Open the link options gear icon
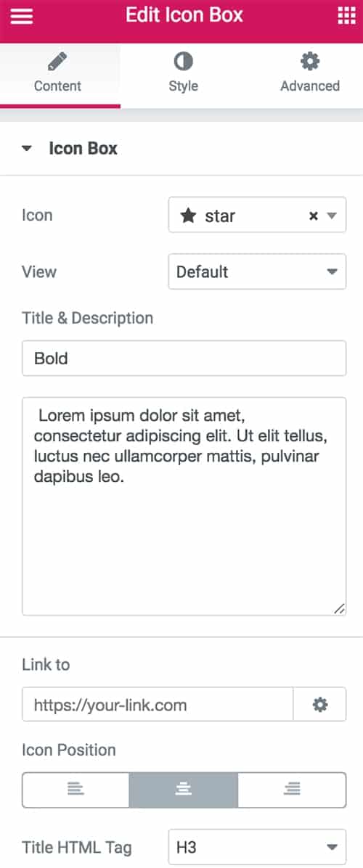This screenshot has width=363, height=868. (x=320, y=705)
